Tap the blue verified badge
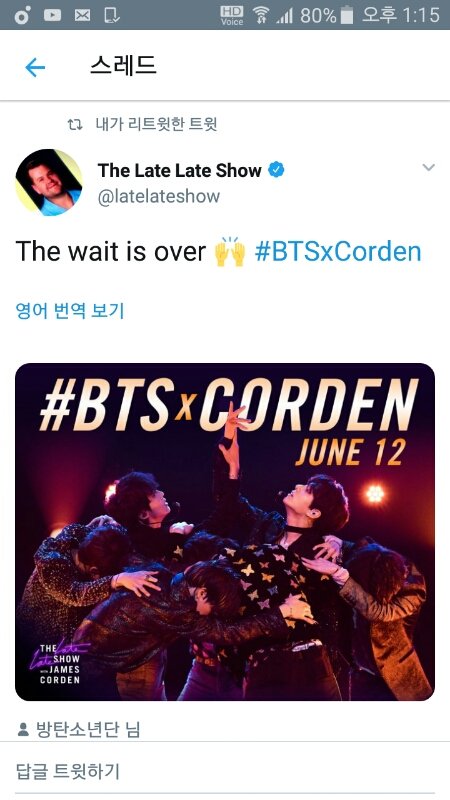 tap(276, 170)
